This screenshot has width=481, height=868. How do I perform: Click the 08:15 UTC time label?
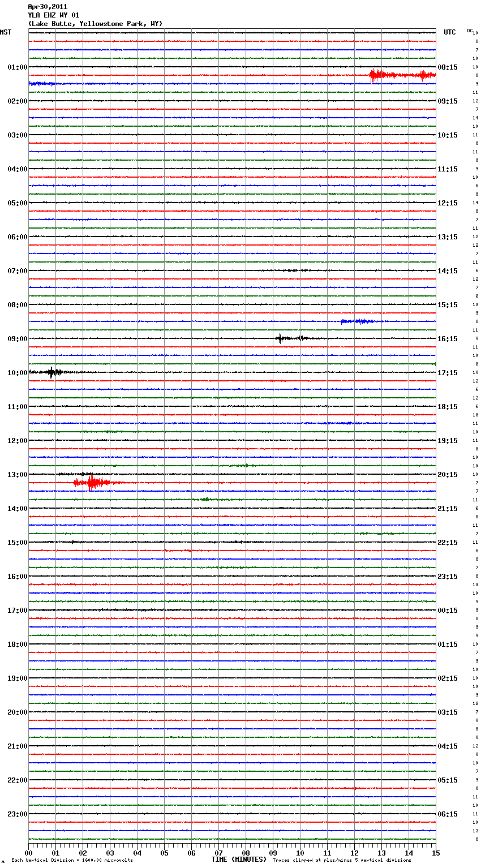pyautogui.click(x=448, y=67)
